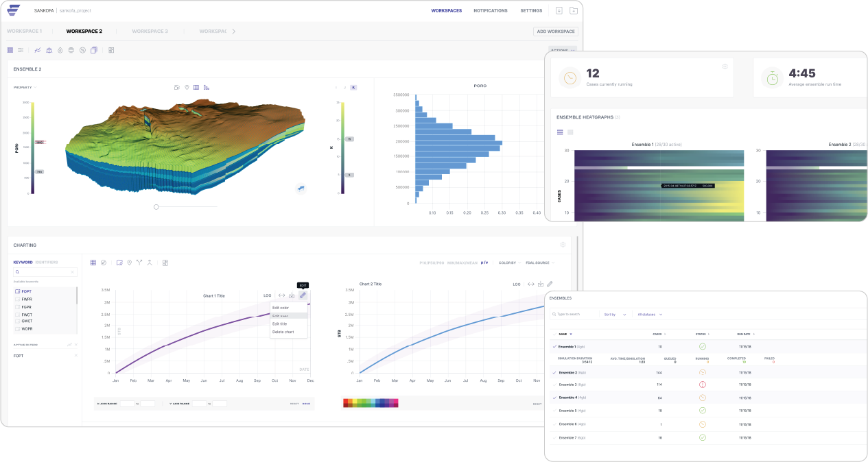Viewport: 868px width, 462px height.
Task: Click the 1660 handle on PORO color scale
Action: click(40, 142)
